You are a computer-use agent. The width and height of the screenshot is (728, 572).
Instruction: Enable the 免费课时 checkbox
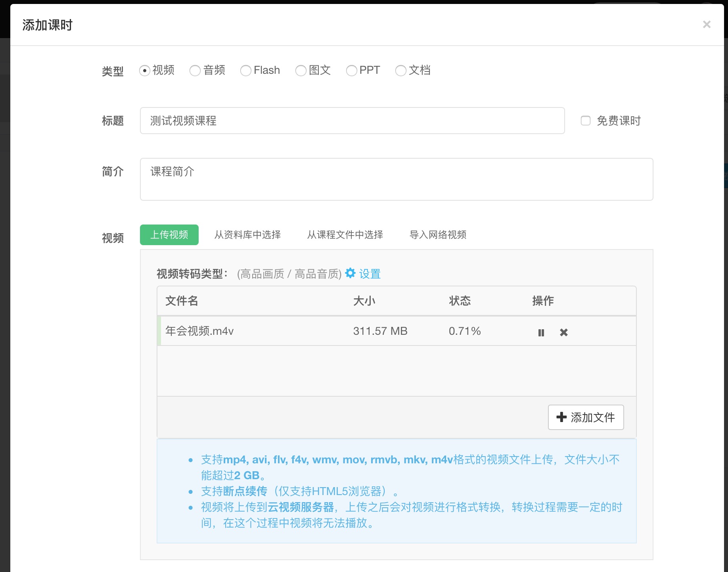pos(585,121)
